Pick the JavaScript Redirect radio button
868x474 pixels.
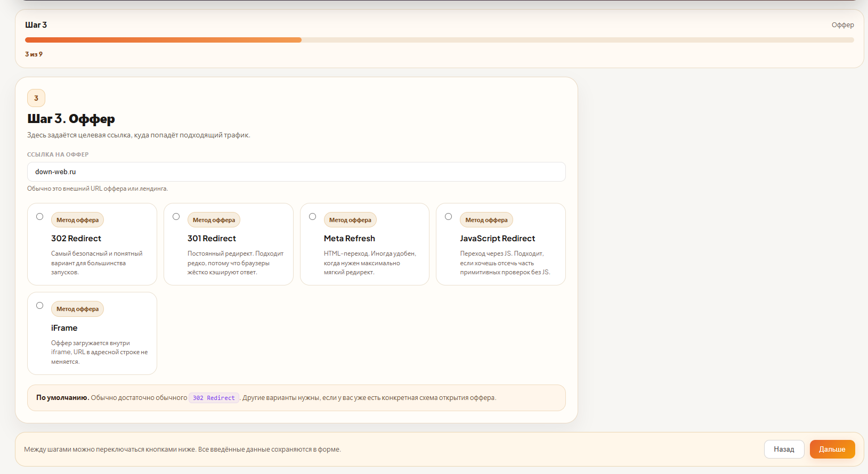(449, 217)
